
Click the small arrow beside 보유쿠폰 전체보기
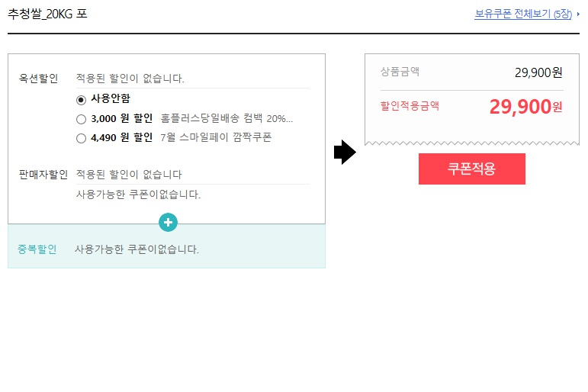tap(578, 14)
